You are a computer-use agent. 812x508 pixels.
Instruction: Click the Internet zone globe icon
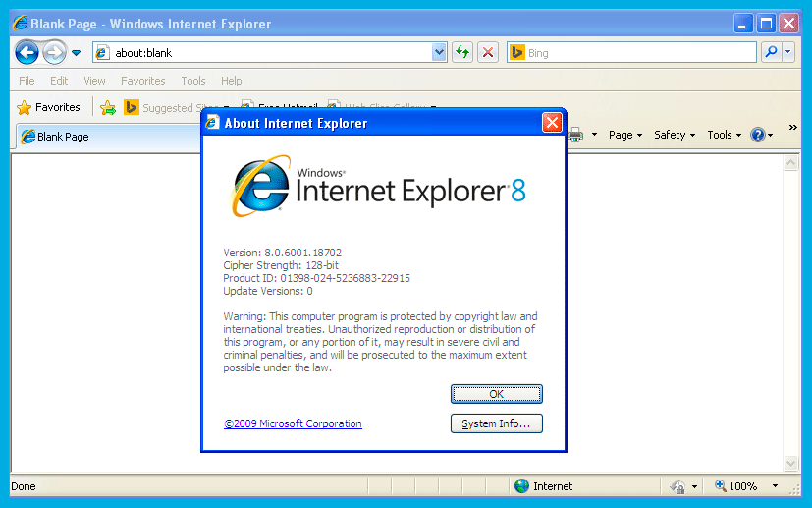tap(522, 485)
